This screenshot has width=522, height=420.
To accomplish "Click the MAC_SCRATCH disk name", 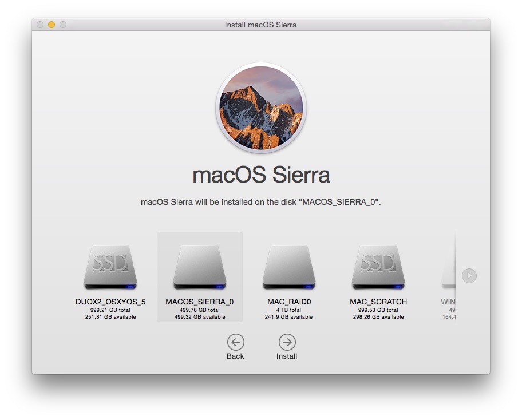I will [378, 302].
